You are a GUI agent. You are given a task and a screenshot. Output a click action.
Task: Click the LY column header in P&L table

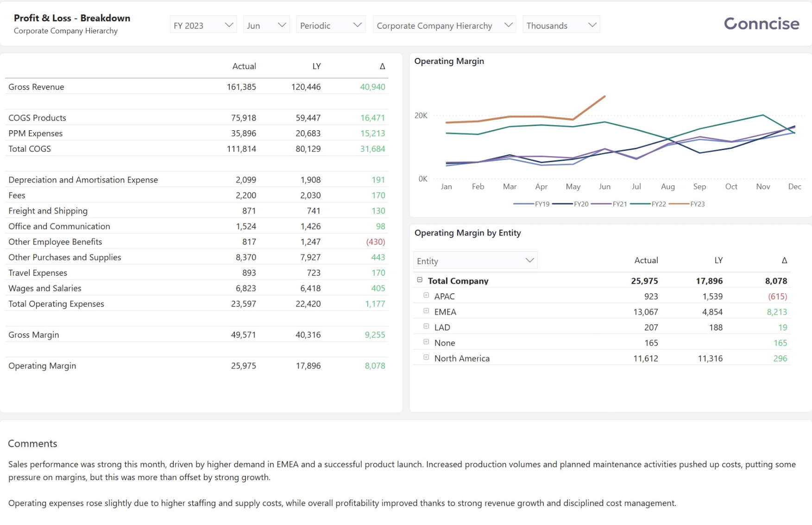coord(316,66)
